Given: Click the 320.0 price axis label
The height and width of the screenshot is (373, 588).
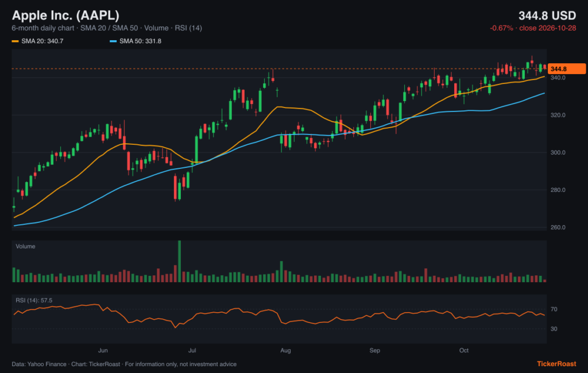Looking at the screenshot, I should (558, 115).
